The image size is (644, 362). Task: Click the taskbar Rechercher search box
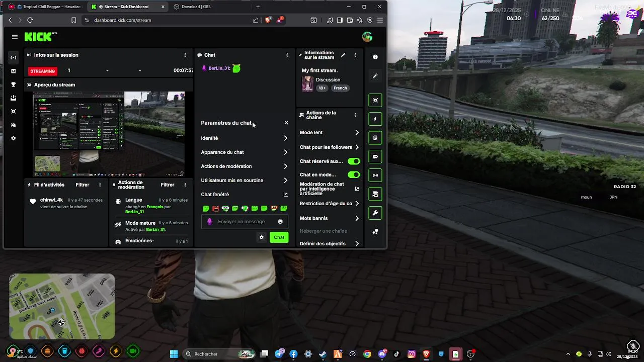pyautogui.click(x=219, y=354)
